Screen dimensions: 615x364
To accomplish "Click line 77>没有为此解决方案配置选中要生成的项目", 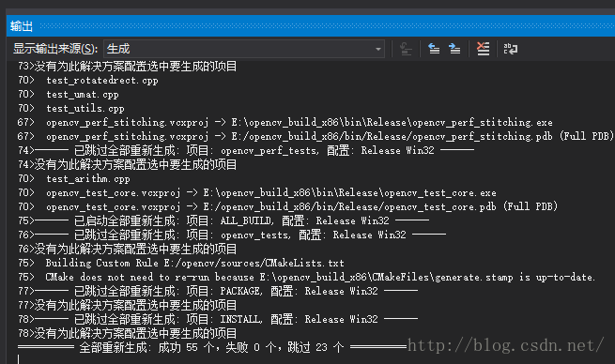I will pos(128,305).
